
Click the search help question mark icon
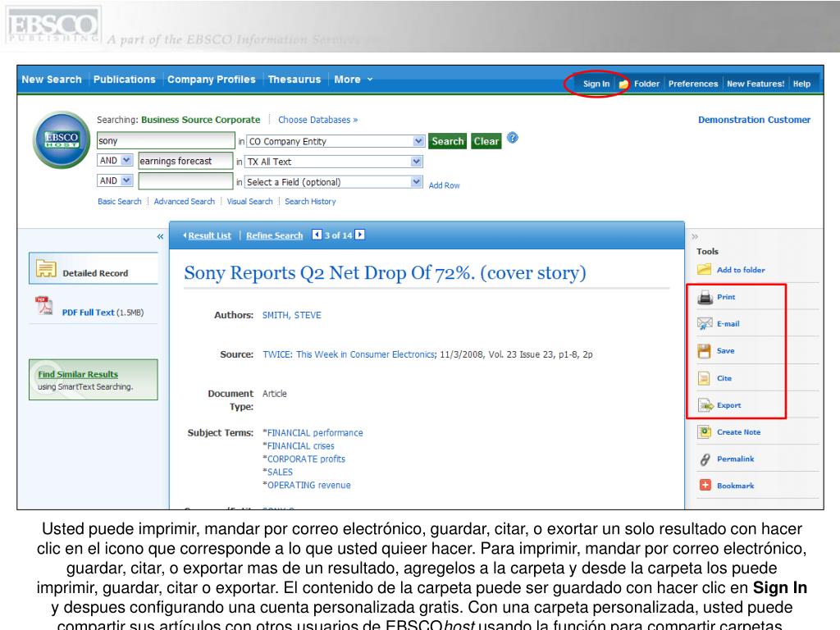(x=512, y=138)
